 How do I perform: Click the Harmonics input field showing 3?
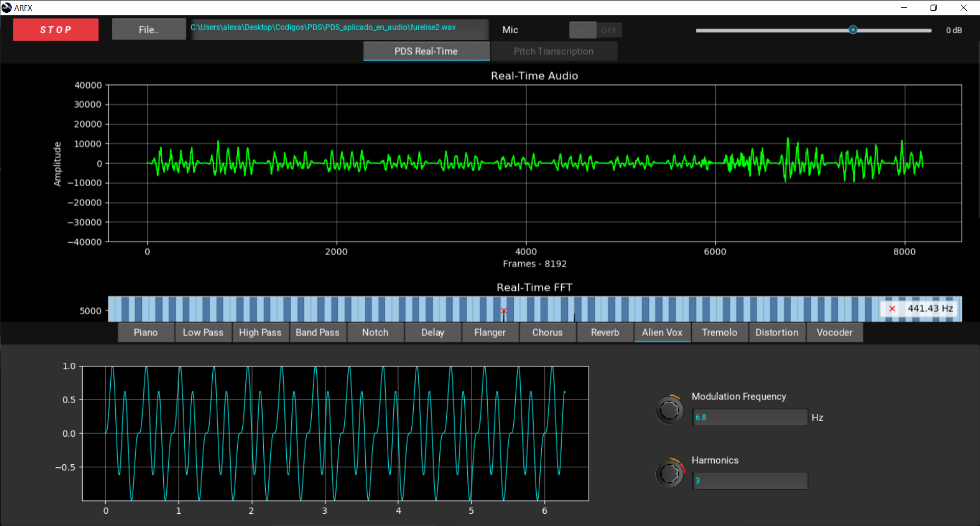pyautogui.click(x=750, y=481)
